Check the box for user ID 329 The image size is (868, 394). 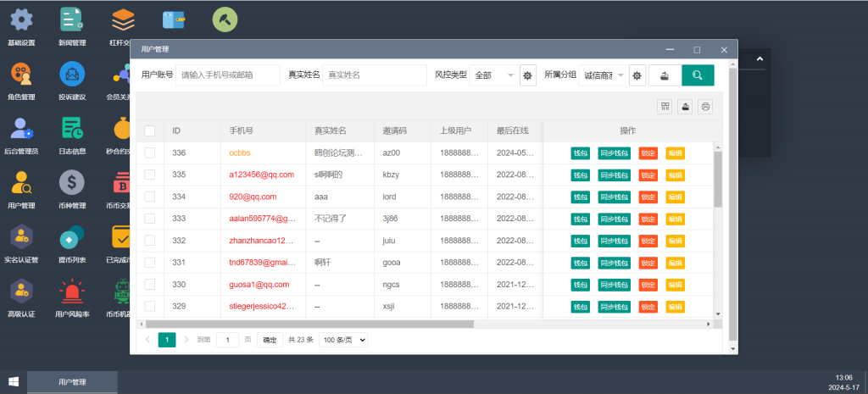click(x=149, y=306)
